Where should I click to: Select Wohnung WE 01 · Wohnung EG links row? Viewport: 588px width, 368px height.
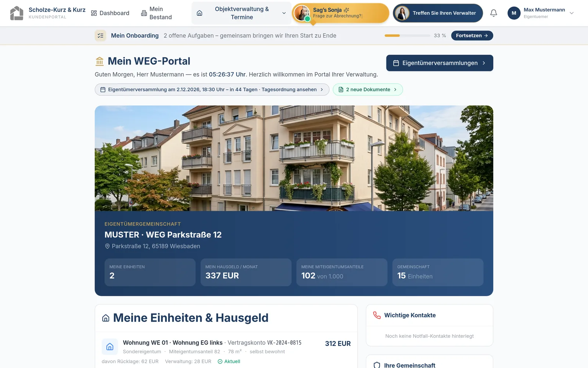tap(226, 351)
